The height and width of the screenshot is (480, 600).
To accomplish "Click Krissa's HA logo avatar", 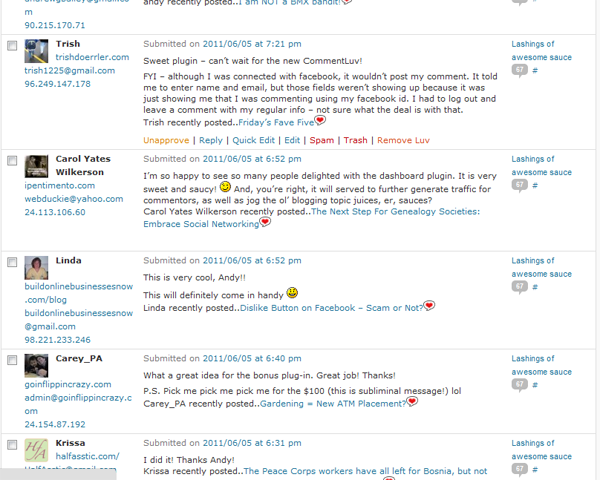I will 36,450.
